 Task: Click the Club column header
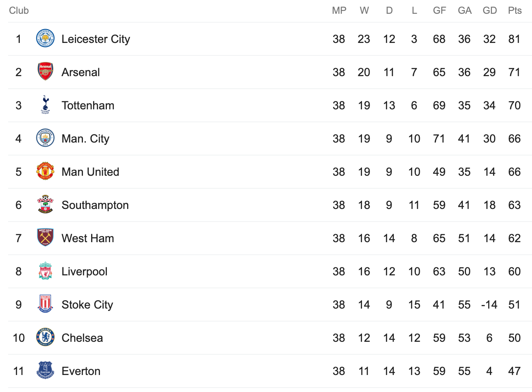tap(19, 11)
